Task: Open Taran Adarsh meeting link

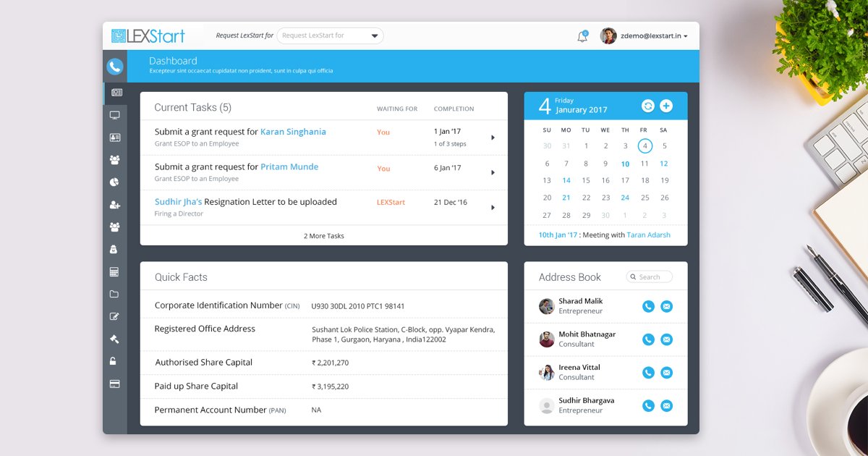Action: coord(648,235)
